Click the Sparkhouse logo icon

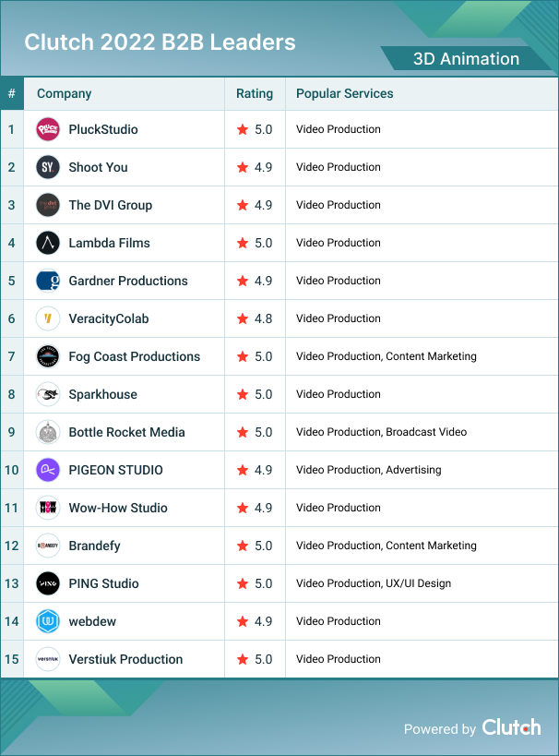[48, 394]
